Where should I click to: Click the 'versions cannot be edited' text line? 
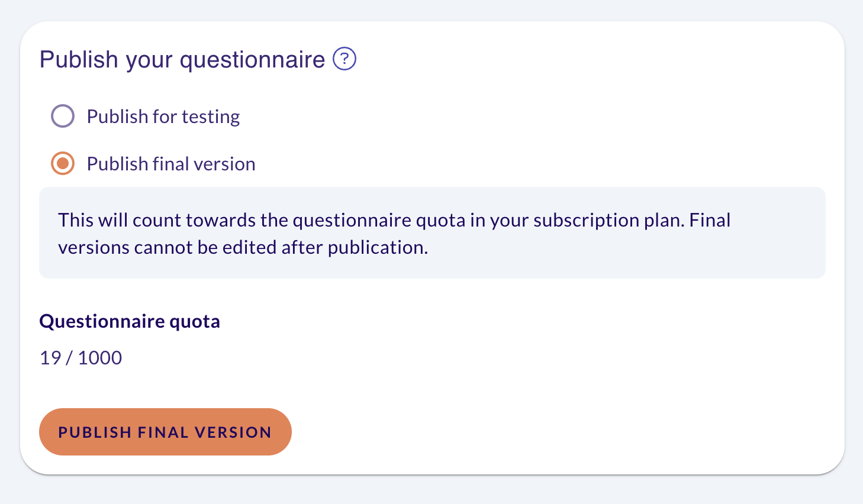[243, 247]
